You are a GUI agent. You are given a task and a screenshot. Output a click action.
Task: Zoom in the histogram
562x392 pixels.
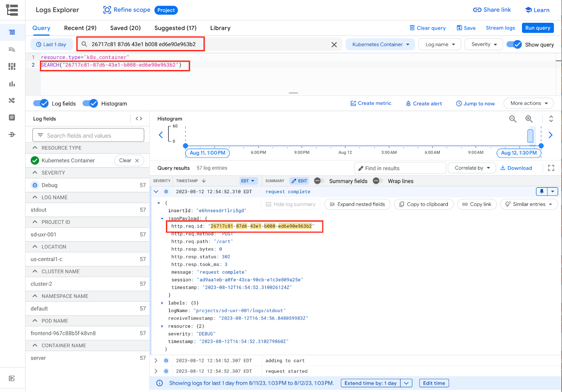[529, 119]
